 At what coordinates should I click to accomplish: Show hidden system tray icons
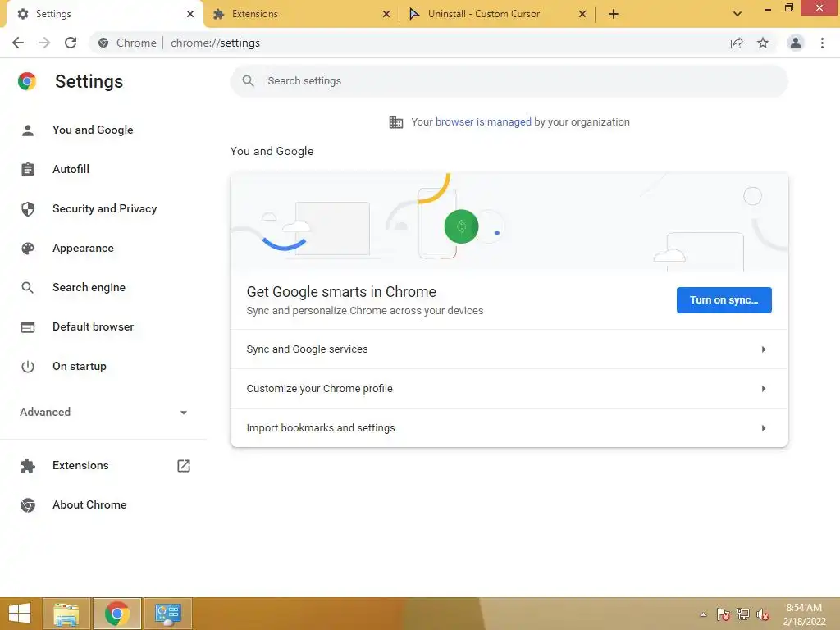tap(703, 614)
